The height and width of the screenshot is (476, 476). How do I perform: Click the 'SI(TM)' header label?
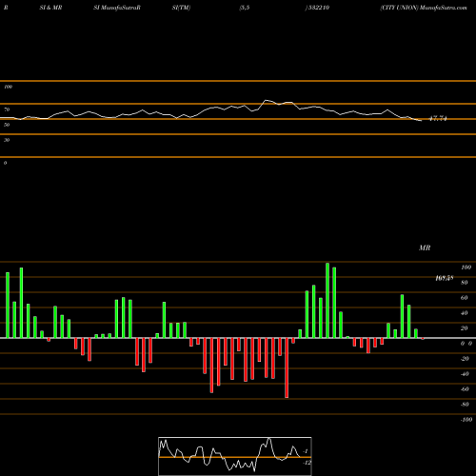(181, 8)
